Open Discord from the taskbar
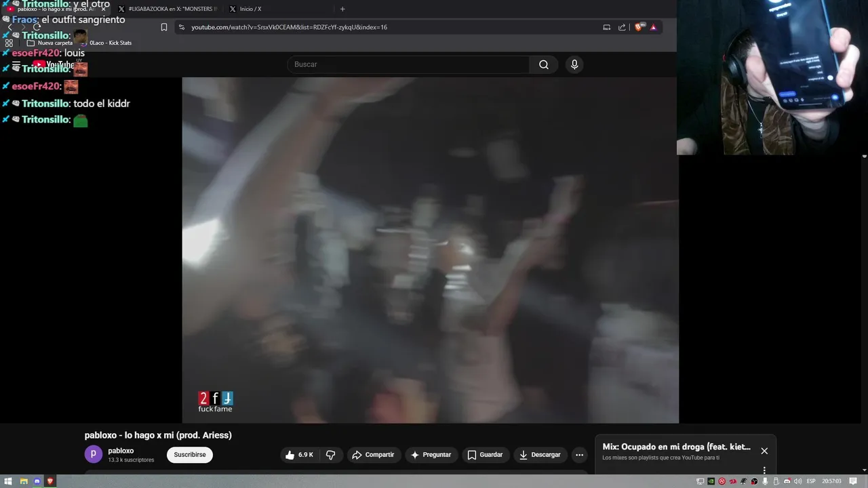868x488 pixels. coord(37,481)
